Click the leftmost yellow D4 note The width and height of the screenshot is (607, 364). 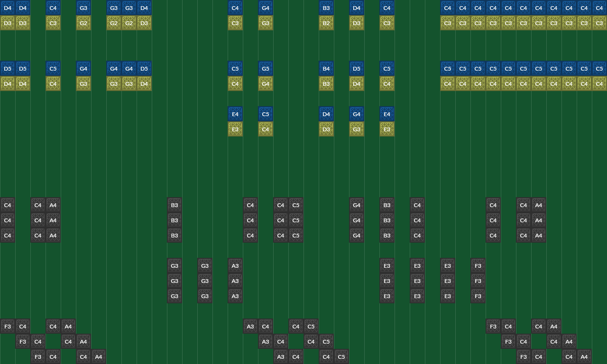[x=8, y=83]
